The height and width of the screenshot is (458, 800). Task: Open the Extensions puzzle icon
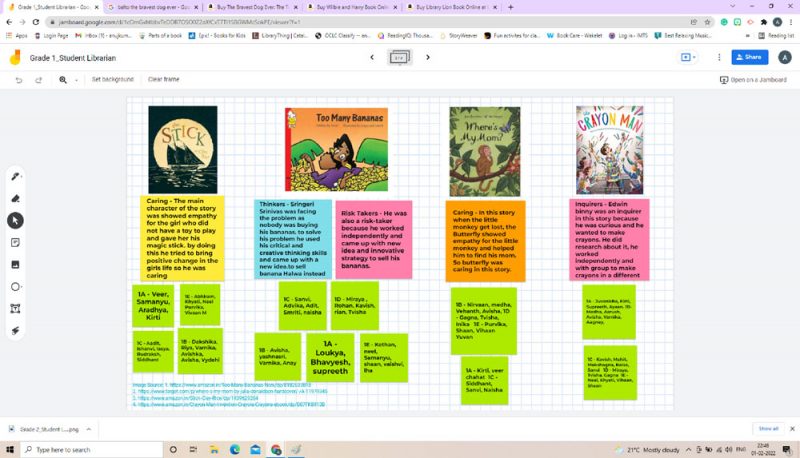[763, 22]
